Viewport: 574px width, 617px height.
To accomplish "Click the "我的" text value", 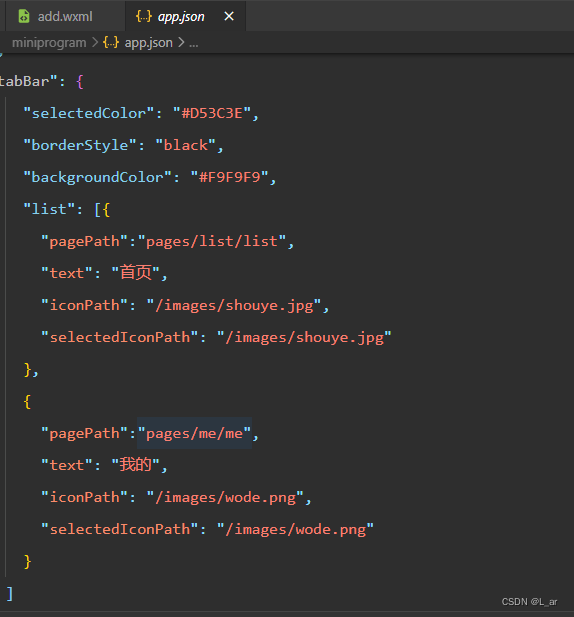I will pos(136,465).
